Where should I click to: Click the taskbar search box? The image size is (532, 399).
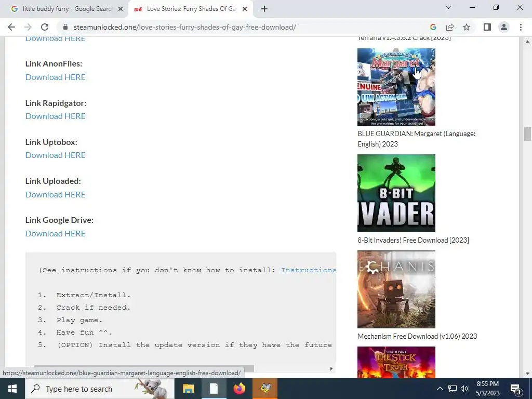[100, 389]
